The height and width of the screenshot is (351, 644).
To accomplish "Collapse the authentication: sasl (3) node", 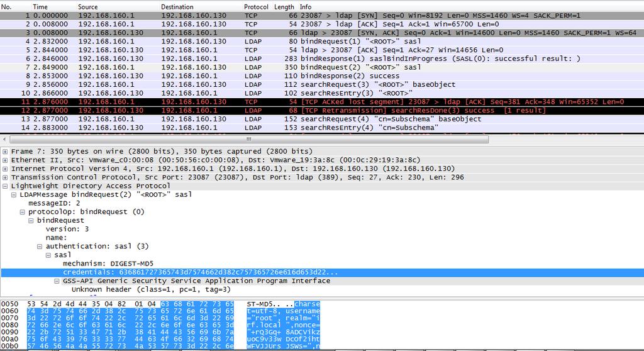I will tap(40, 247).
